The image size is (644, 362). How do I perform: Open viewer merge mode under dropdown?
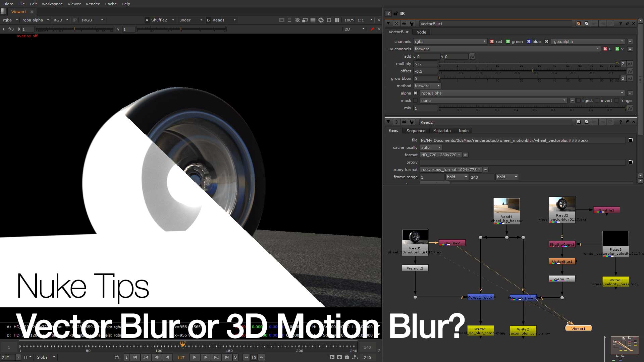pyautogui.click(x=191, y=20)
